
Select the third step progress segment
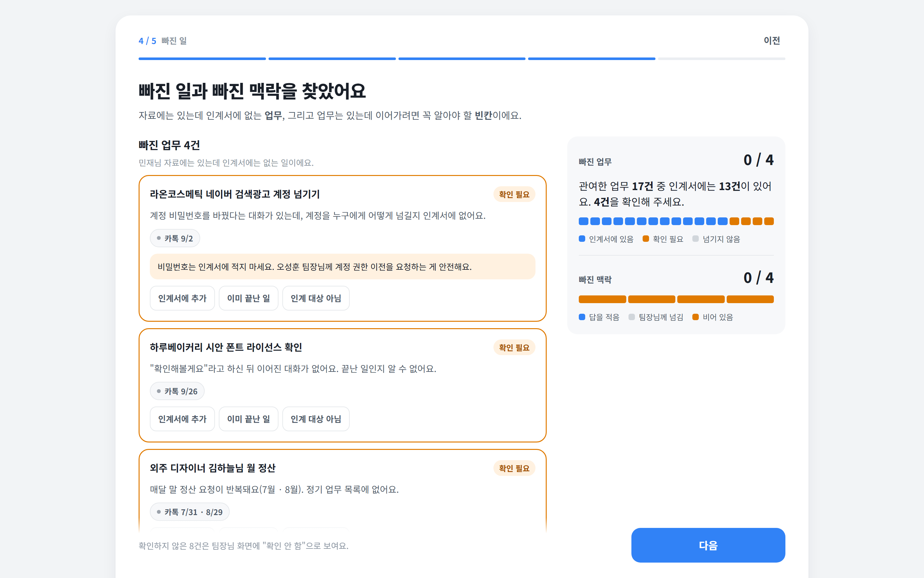(x=462, y=59)
